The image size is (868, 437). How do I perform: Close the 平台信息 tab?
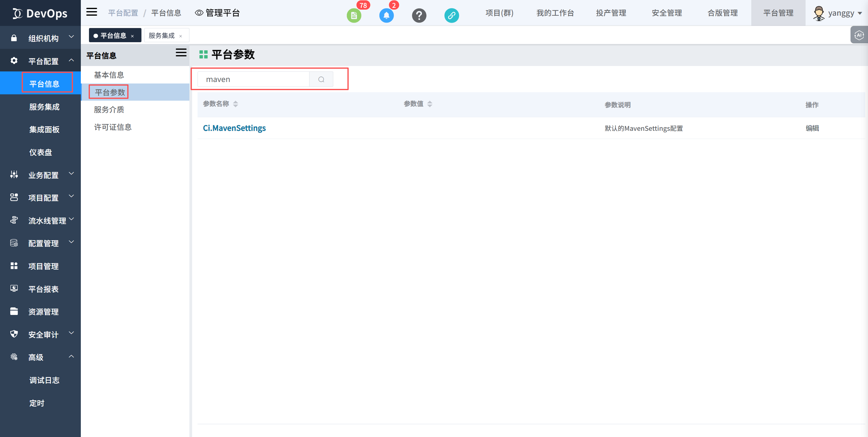(132, 36)
